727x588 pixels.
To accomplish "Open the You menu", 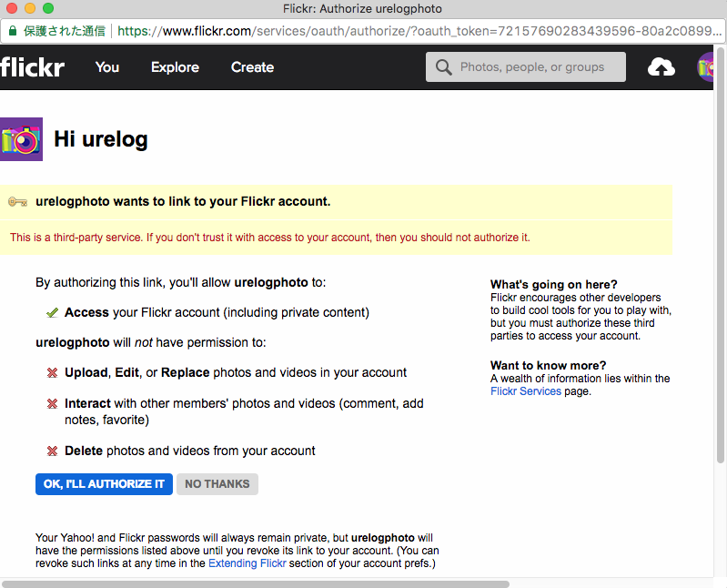I will [107, 67].
